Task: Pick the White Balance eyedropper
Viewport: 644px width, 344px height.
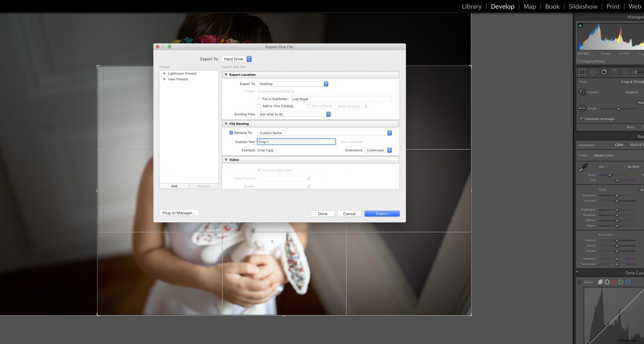Action: [x=584, y=167]
